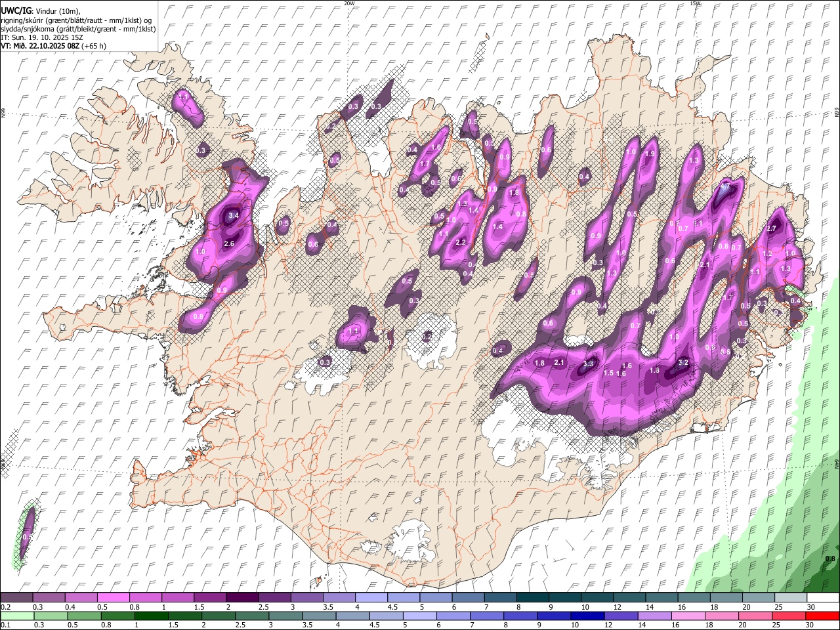
Task: Pick the light lavender 4 swatch in the upper legend row
Action: pos(370,598)
